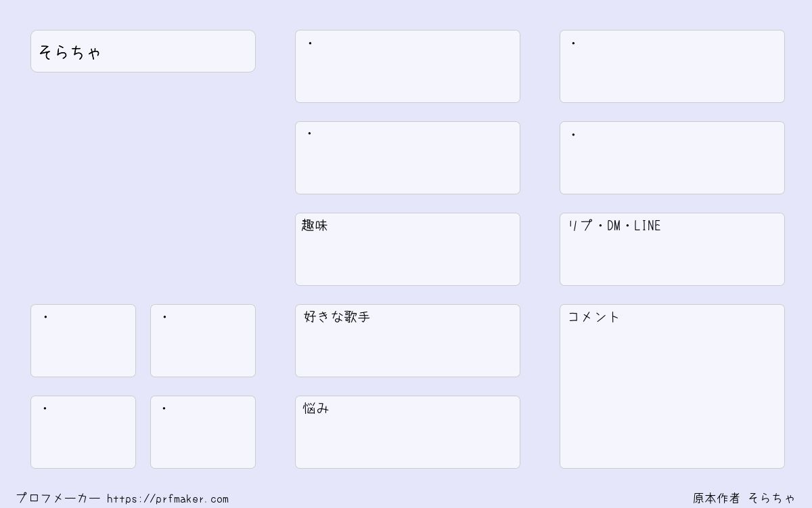Viewport: 812px width, 508px height.
Task: Click the empty area below the そらちゃ name box
Action: pos(143,188)
